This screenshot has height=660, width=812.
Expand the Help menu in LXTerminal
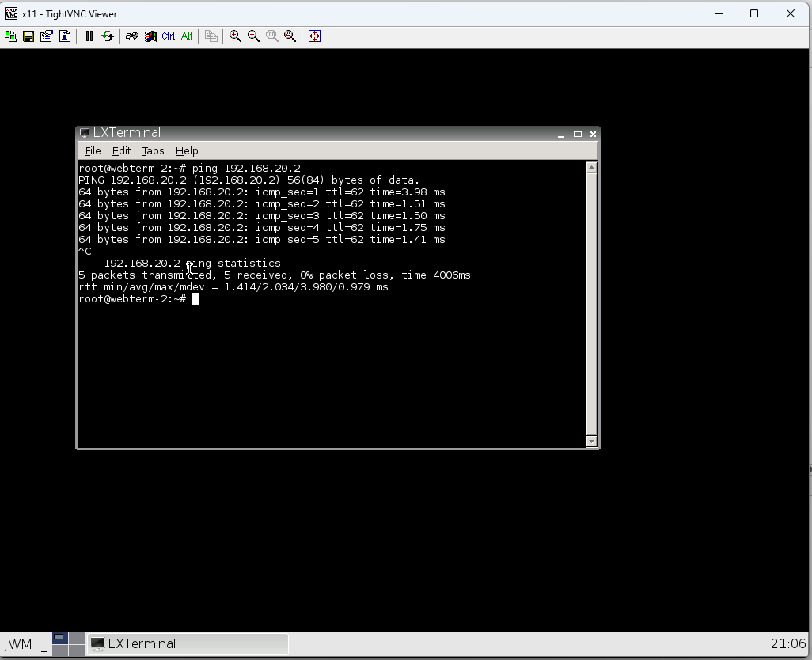point(187,151)
